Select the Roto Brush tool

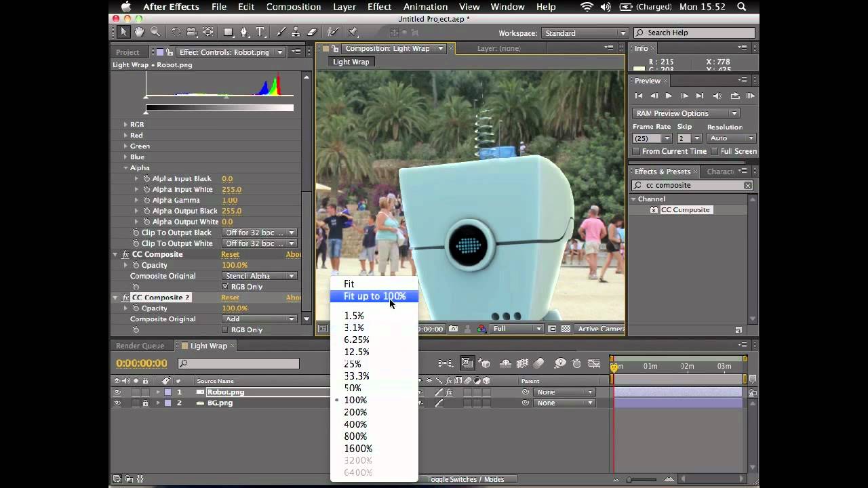coord(332,32)
